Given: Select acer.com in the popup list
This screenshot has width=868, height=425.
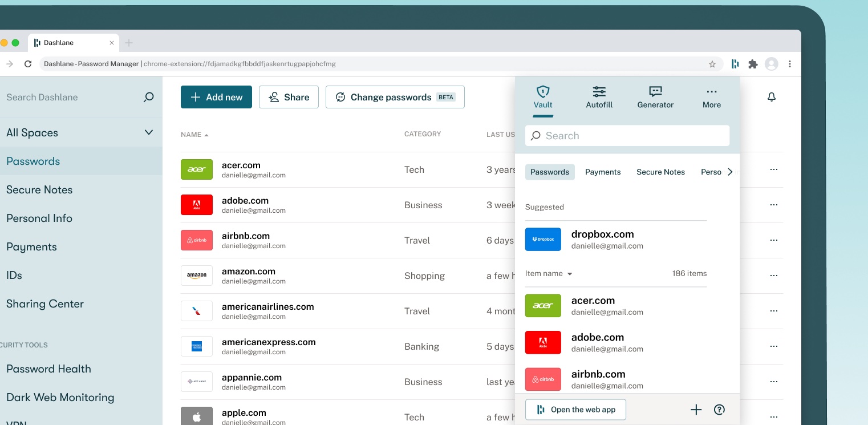Looking at the screenshot, I should [x=616, y=306].
